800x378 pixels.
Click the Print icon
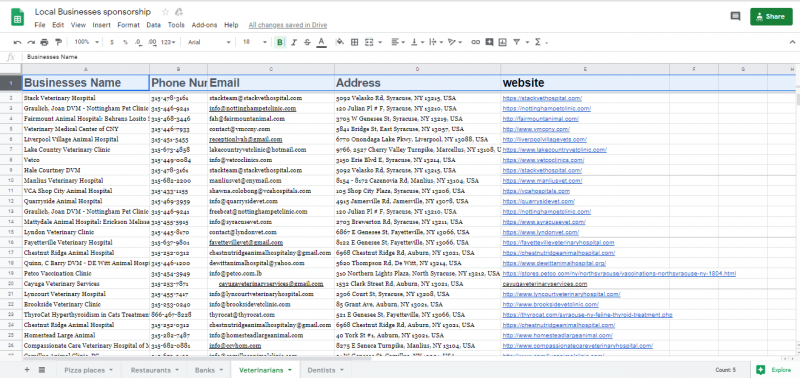click(44, 42)
